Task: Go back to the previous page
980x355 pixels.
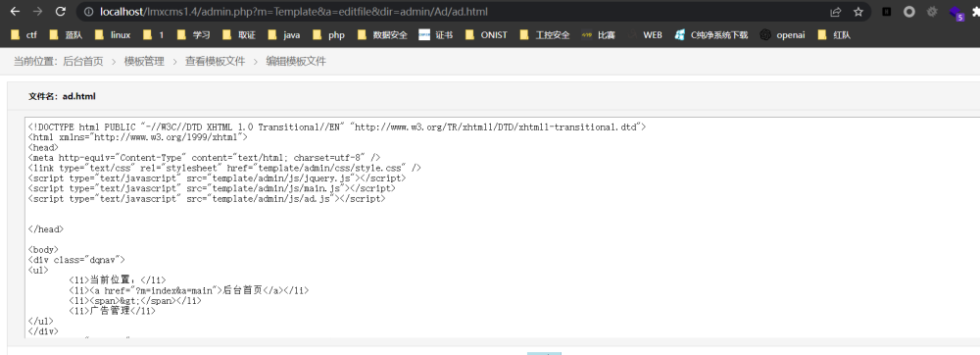Action: (15, 11)
